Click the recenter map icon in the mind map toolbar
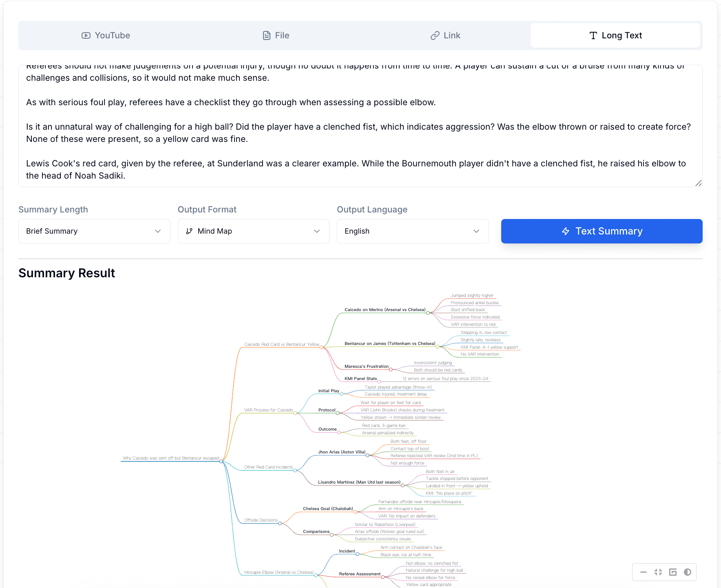Viewport: 721px width, 588px height. pos(673,572)
